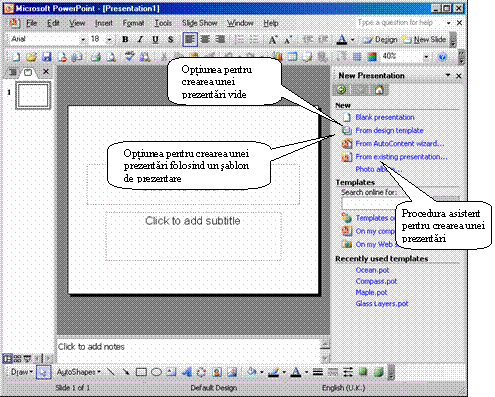This screenshot has height=397, width=495.
Task: Click the Decrease Font Size icon
Action: (288, 40)
